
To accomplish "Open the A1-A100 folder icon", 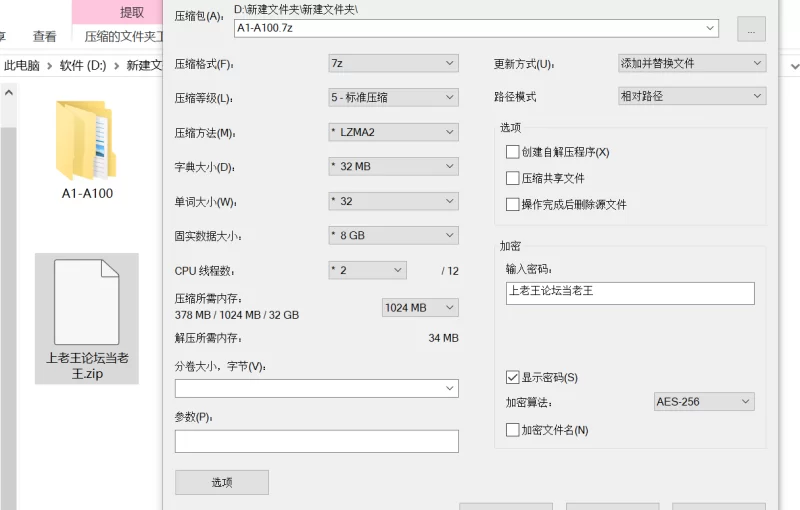I will point(86,140).
